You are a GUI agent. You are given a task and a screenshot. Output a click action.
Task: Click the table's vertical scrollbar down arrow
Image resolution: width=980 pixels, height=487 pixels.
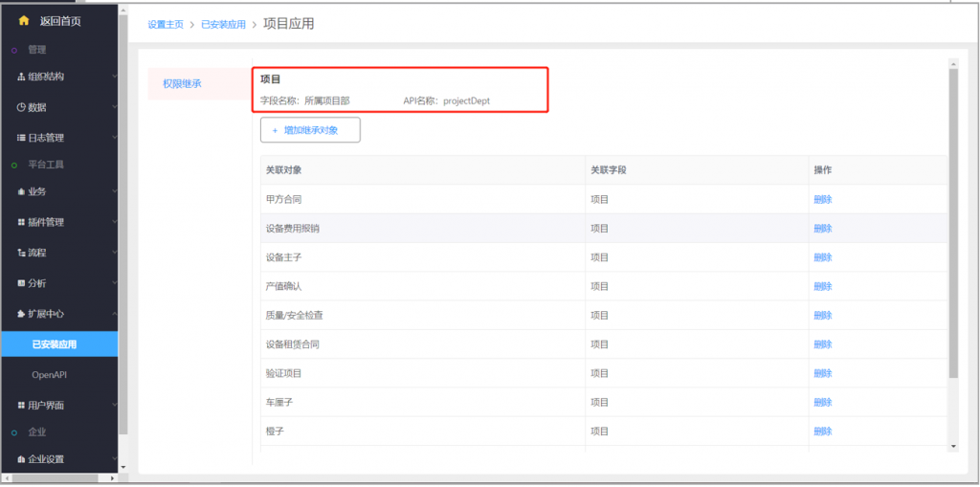pyautogui.click(x=952, y=446)
